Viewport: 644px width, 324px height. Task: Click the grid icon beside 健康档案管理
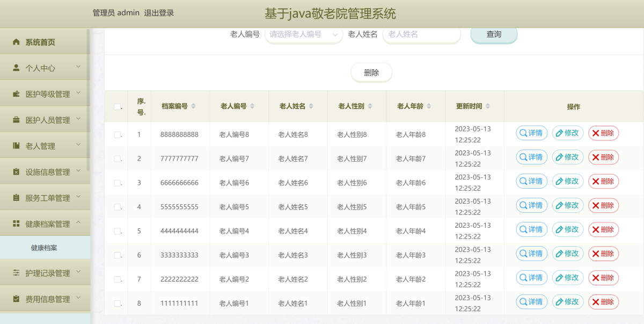(x=16, y=224)
